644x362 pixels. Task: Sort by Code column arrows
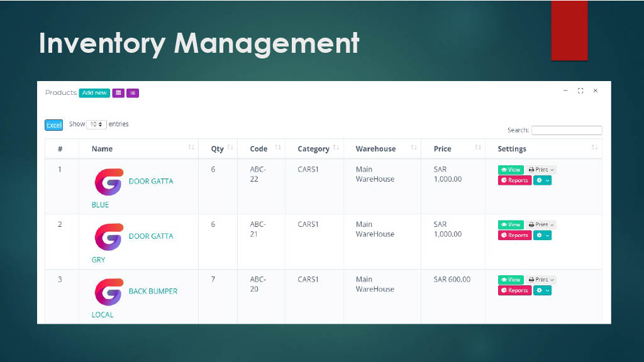point(278,147)
